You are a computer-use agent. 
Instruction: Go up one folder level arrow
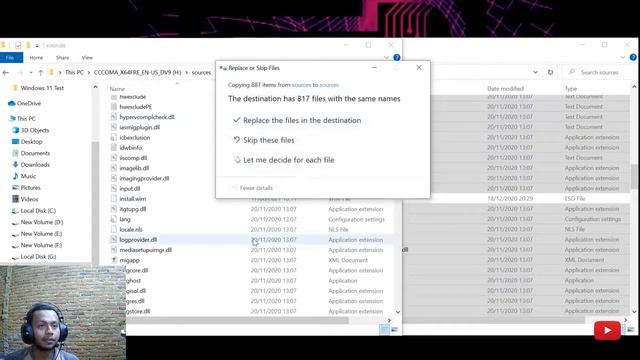40,72
